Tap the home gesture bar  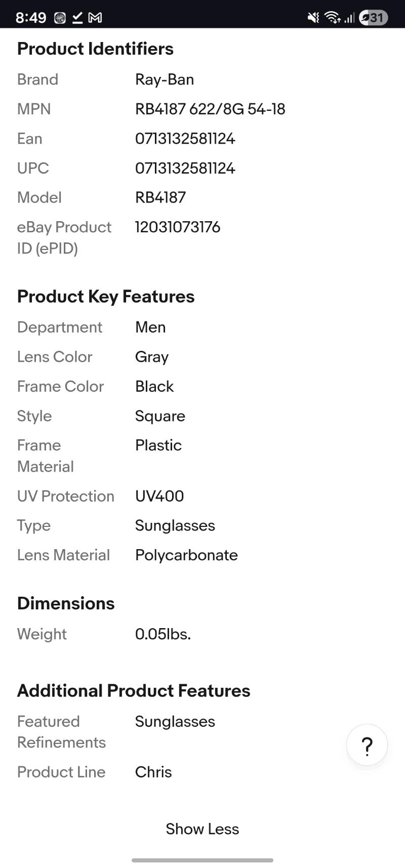click(x=202, y=860)
